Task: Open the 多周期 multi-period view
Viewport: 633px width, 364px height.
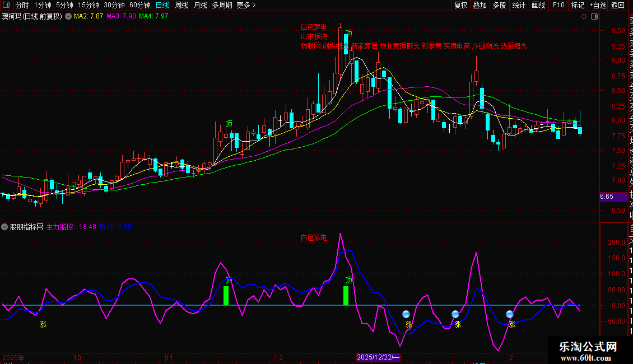Action: point(222,5)
